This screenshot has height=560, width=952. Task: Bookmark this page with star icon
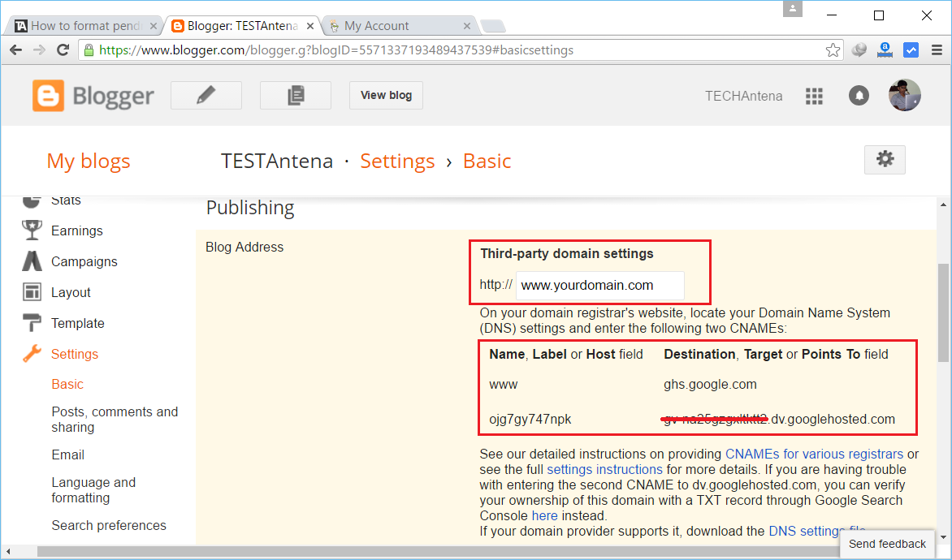click(x=833, y=50)
